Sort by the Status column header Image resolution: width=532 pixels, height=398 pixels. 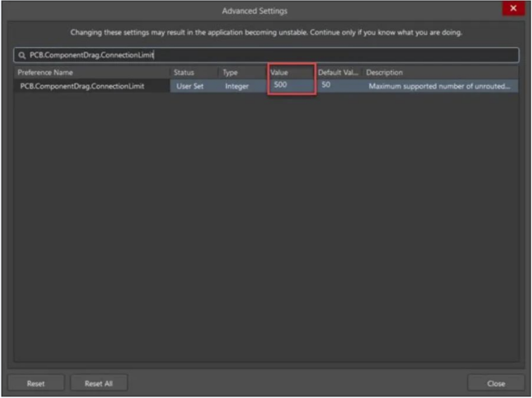[x=193, y=73]
